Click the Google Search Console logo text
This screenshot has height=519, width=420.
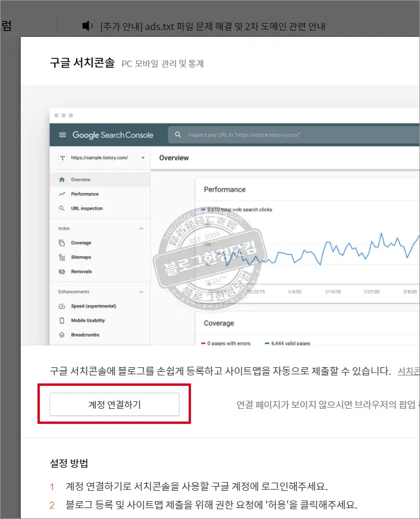coord(112,135)
